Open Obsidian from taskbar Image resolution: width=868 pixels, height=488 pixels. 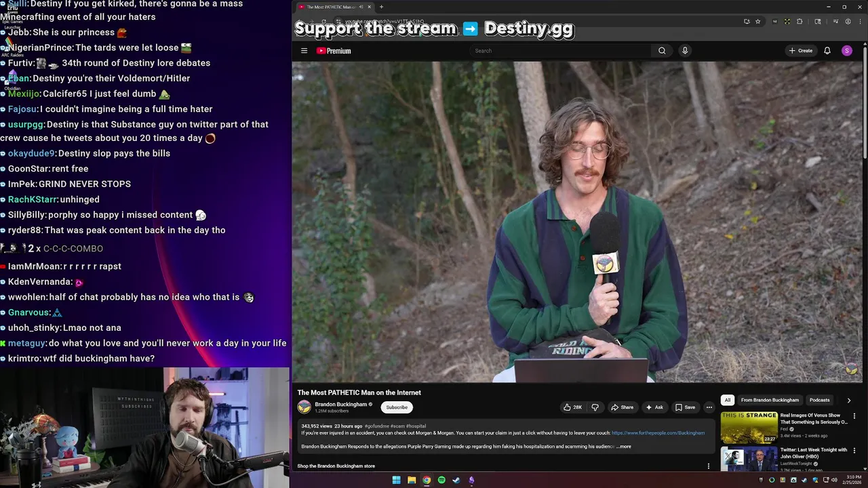click(x=471, y=480)
